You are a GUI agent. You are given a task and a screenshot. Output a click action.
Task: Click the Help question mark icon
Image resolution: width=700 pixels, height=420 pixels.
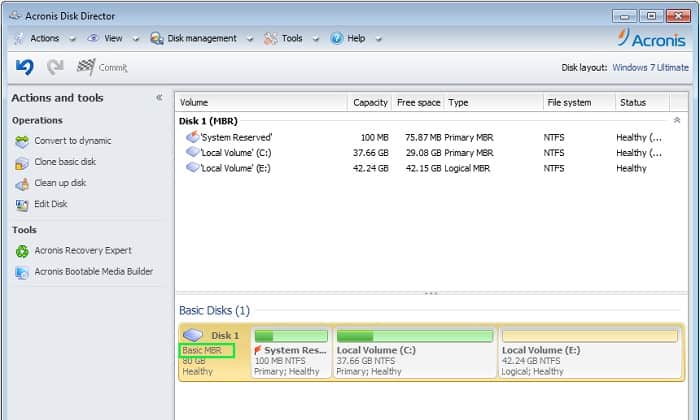(337, 38)
